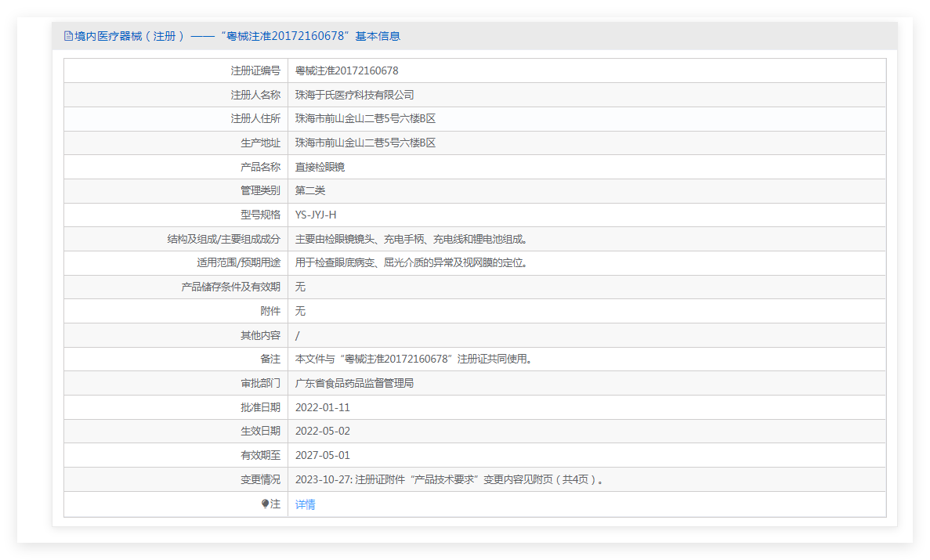Click the 注册人住所 address value
This screenshot has height=560, width=930.
(365, 118)
